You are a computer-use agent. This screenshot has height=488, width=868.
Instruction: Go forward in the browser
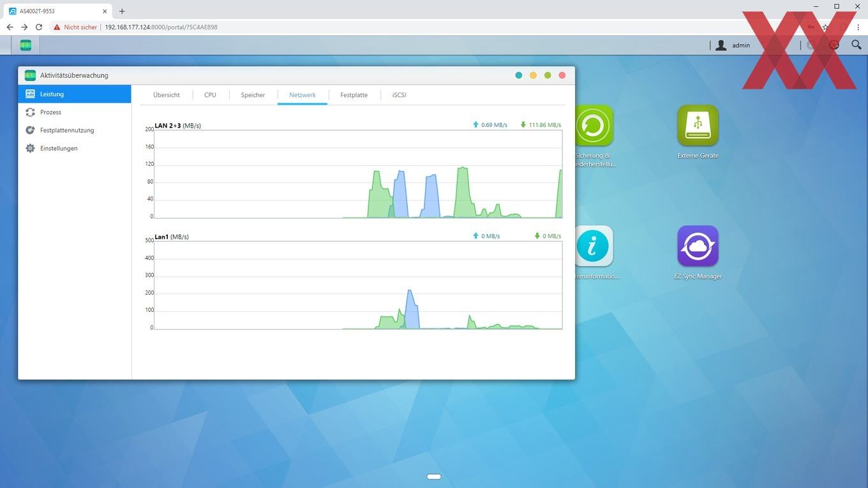pos(24,27)
